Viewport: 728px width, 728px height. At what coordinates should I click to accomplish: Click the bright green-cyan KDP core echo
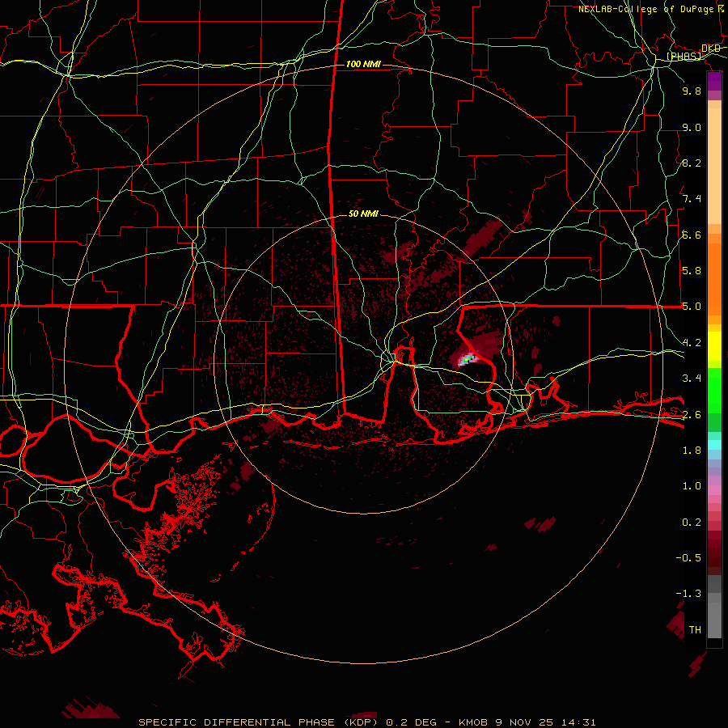click(x=468, y=358)
